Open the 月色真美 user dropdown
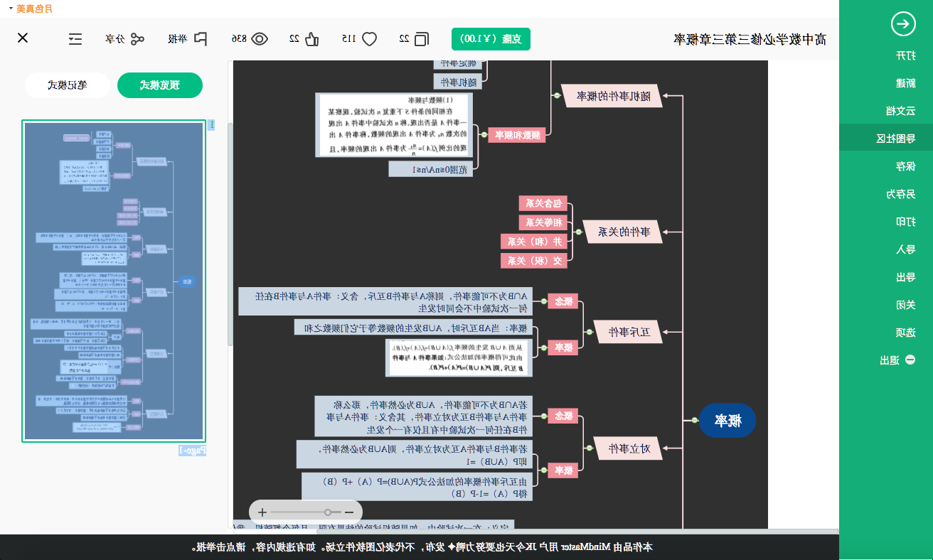This screenshot has width=933, height=560. pos(31,9)
